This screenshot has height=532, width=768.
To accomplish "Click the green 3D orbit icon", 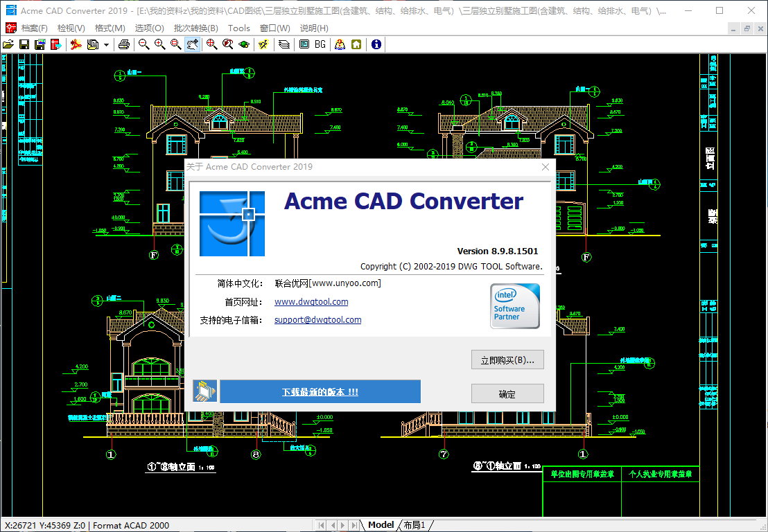I will 244,44.
